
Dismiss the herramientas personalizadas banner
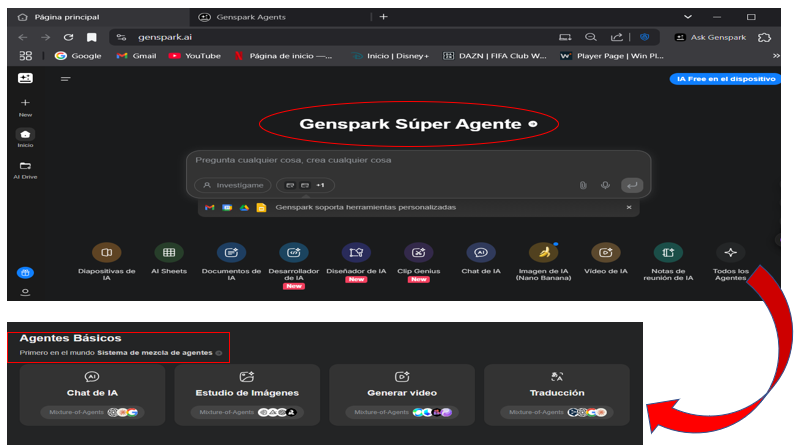pos(629,207)
